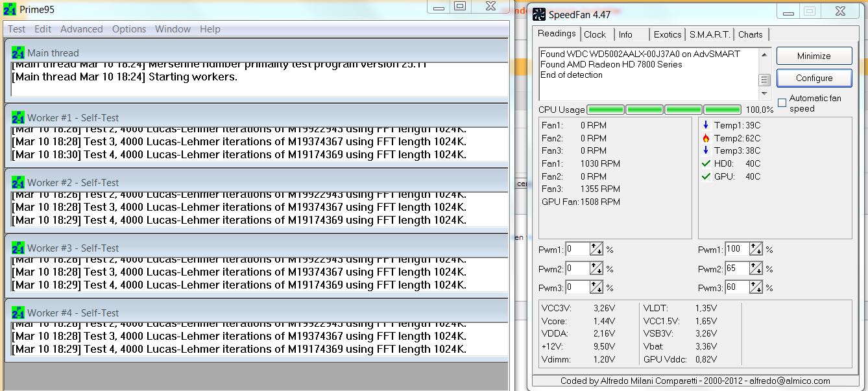Click the green check icon beside HD0
Screen dimensions: 868x391
[x=706, y=163]
